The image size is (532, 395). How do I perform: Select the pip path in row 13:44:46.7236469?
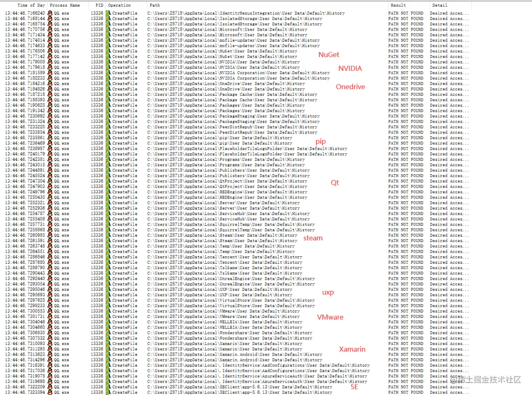pyautogui.click(x=220, y=143)
